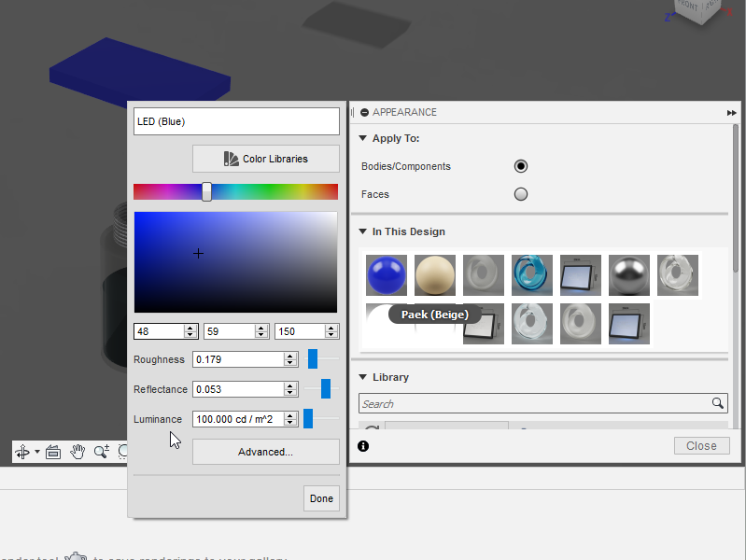Screen dimensions: 746x560
Task: Click the "Luminance" label
Action: [158, 419]
